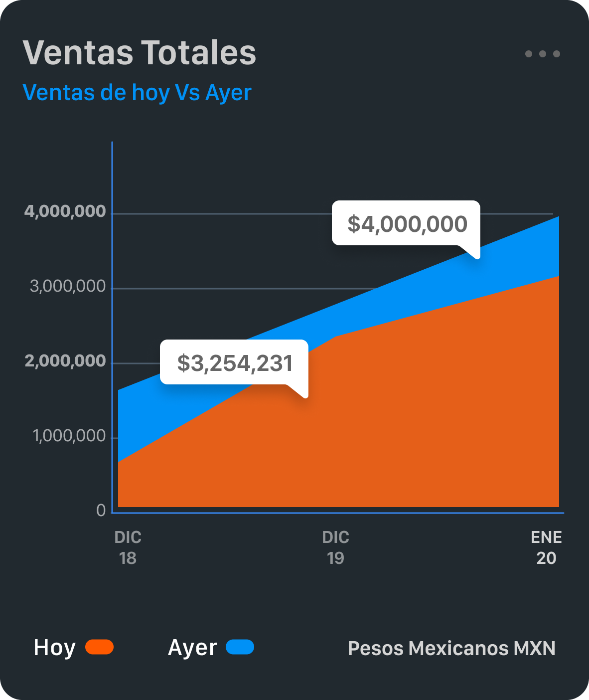589x700 pixels.
Task: Select the DIC 19 date label
Action: click(335, 547)
